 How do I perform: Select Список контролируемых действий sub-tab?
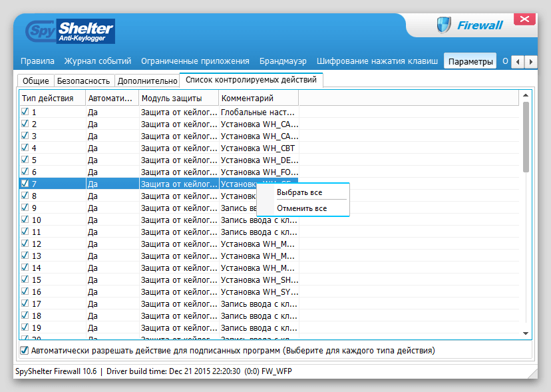[251, 80]
